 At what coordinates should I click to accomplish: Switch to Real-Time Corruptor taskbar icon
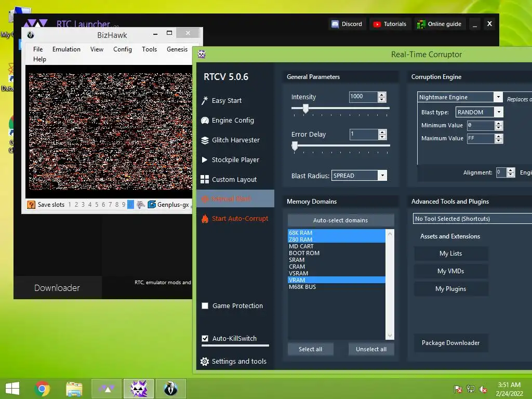(x=138, y=389)
